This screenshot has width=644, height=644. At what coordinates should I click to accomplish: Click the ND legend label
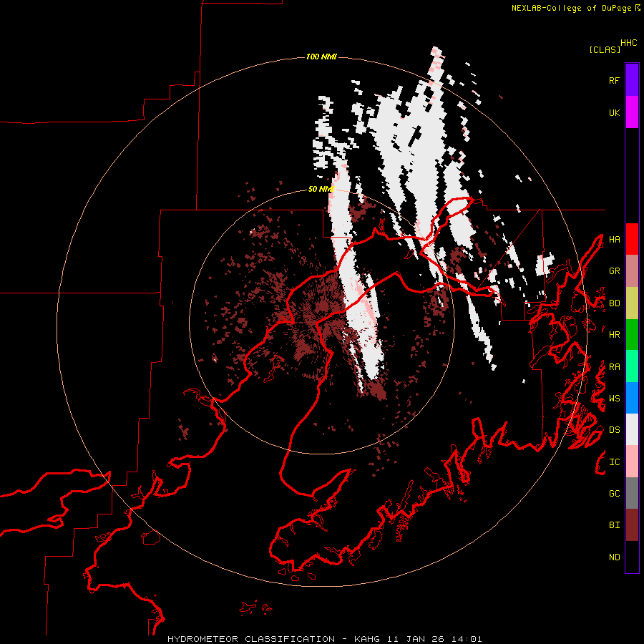tap(614, 557)
